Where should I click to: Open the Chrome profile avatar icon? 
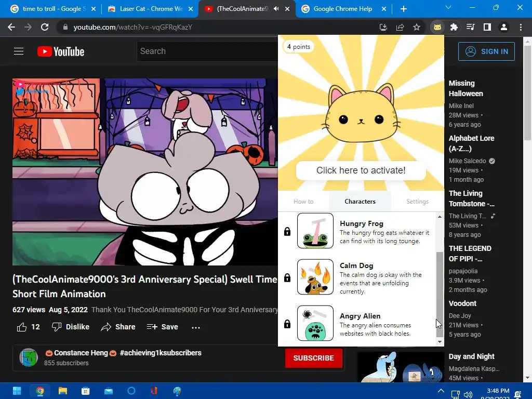[504, 27]
